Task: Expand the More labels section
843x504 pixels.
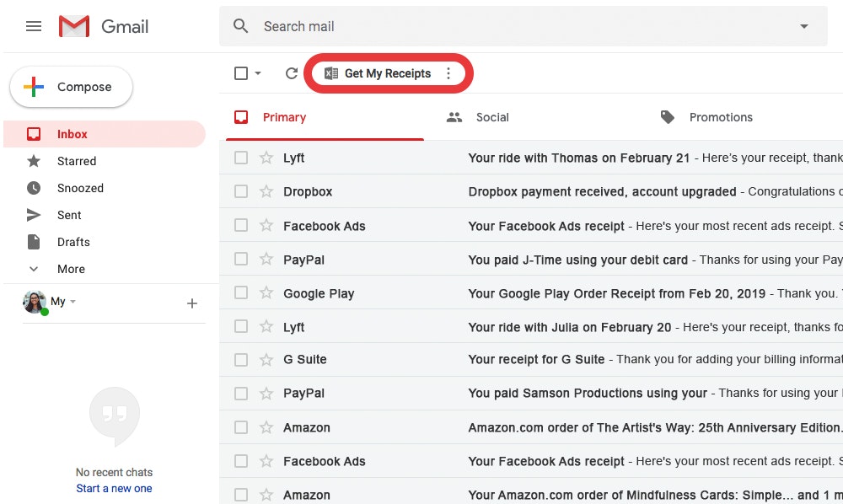Action: tap(71, 269)
